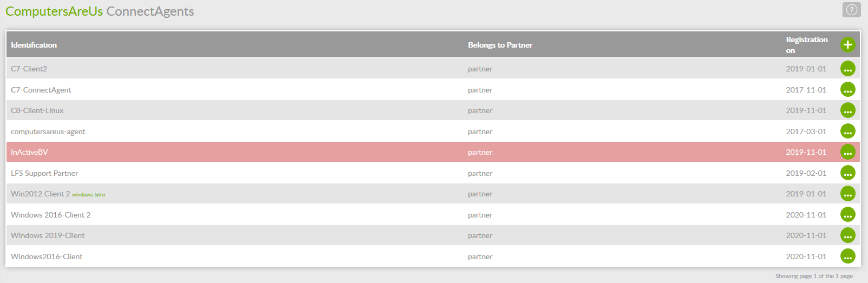Click the help question mark icon
868x283 pixels.
point(851,10)
